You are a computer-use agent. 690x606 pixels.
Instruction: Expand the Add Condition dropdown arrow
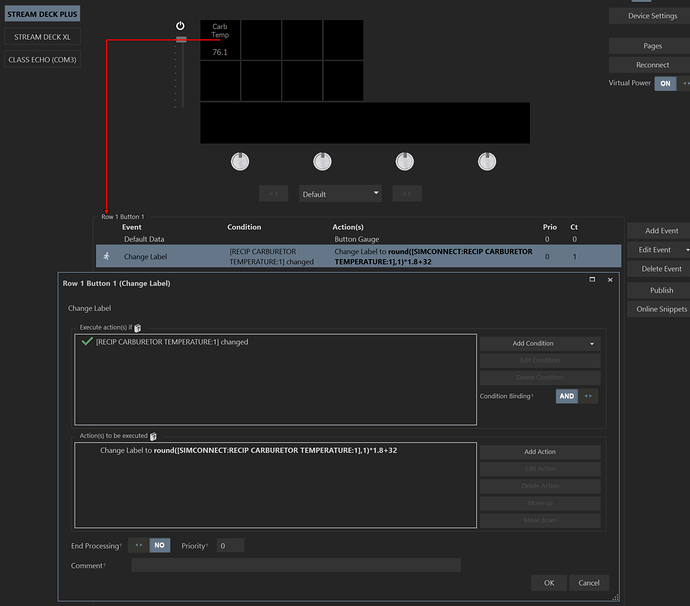coord(592,344)
